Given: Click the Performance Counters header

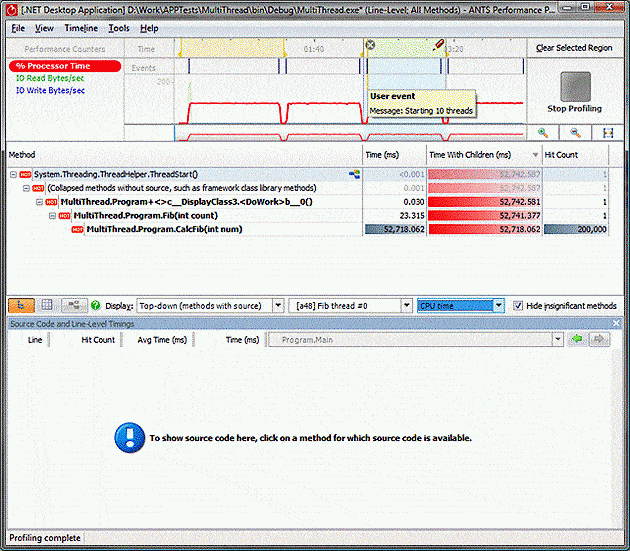Looking at the screenshot, I should [x=65, y=49].
